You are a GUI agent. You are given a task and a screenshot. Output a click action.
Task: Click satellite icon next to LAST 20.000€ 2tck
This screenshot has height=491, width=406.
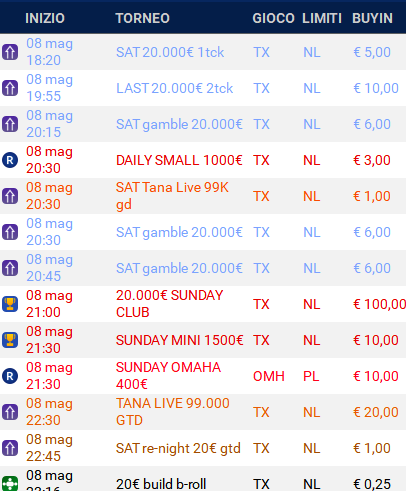(10, 88)
